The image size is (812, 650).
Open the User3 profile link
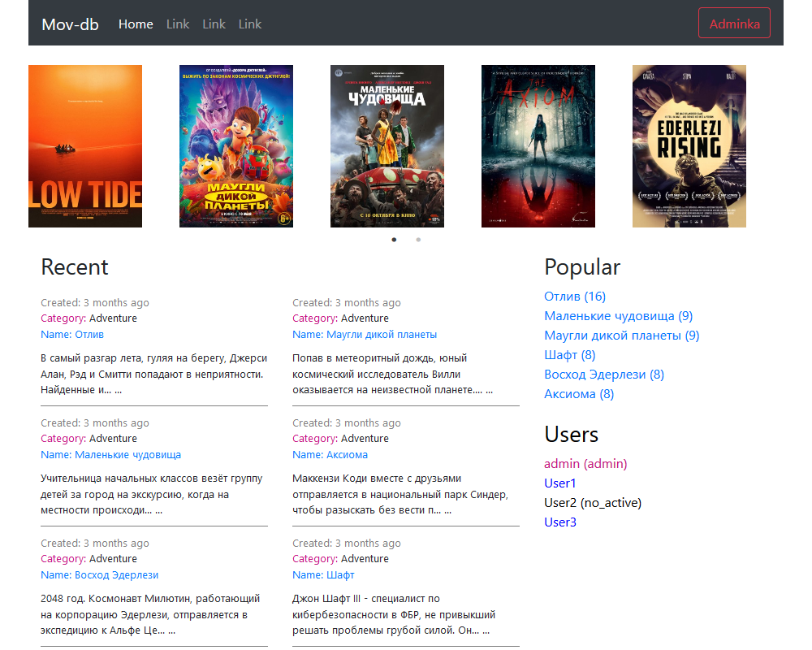point(559,522)
